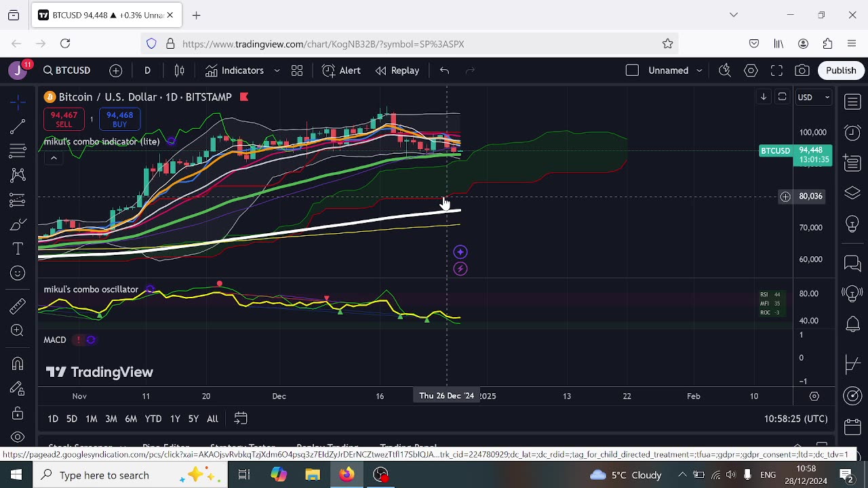The width and height of the screenshot is (868, 488).
Task: Collapse the indicator legend chevron
Action: (x=54, y=158)
